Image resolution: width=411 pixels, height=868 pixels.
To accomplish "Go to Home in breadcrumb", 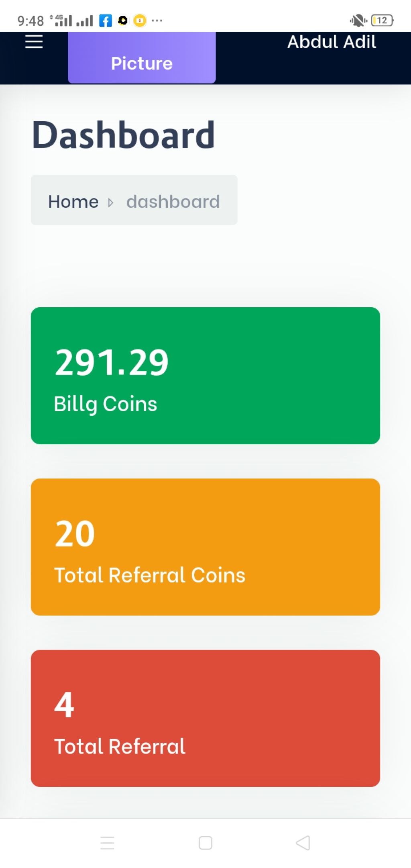I will click(x=73, y=202).
